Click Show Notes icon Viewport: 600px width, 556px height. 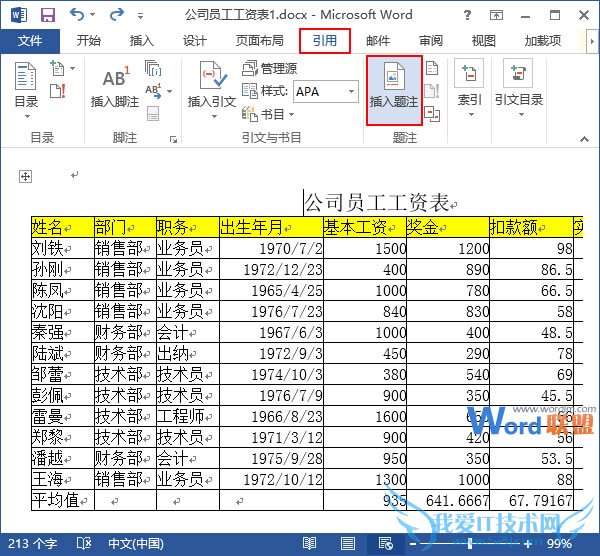tap(153, 113)
